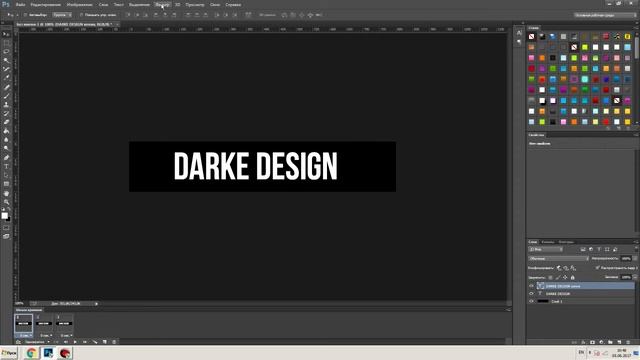Create a new layer in Layers panel
The height and width of the screenshot is (360, 640).
pos(619,342)
